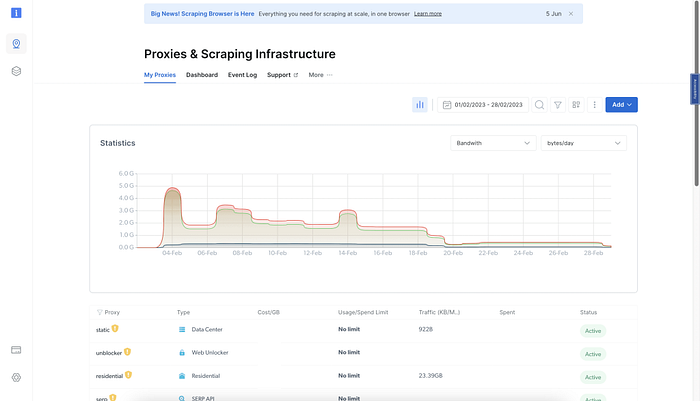Open the search magnifier in toolbar
The image size is (700, 401).
click(539, 104)
